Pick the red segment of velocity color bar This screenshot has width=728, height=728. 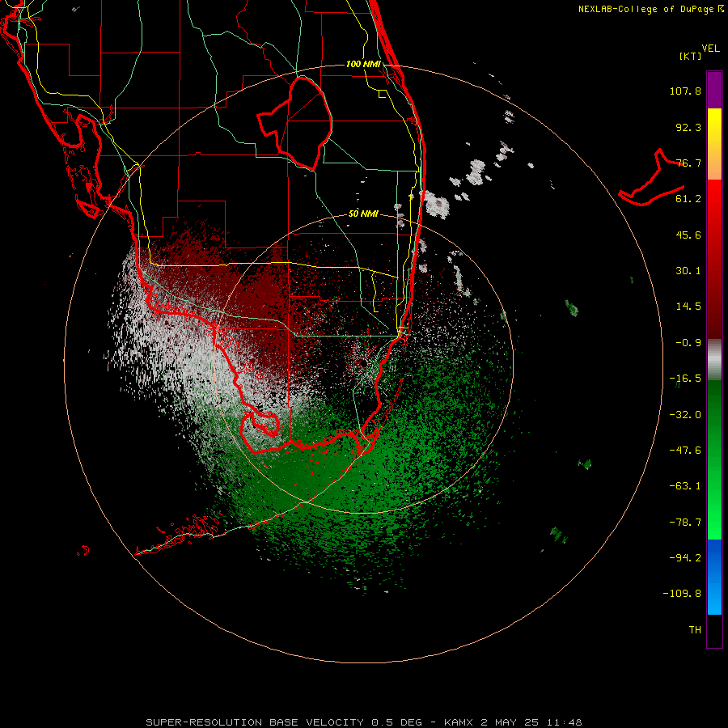tap(714, 259)
